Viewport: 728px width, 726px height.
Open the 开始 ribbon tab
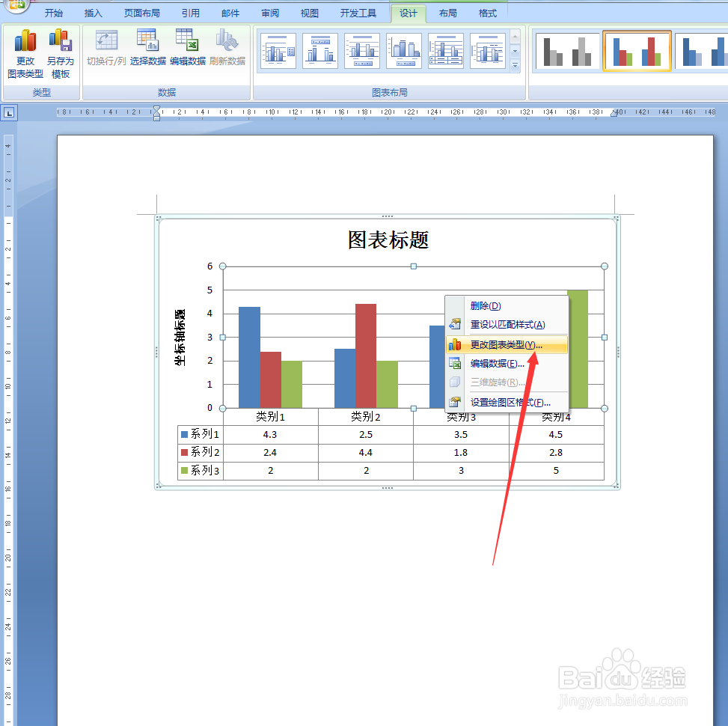coord(53,13)
